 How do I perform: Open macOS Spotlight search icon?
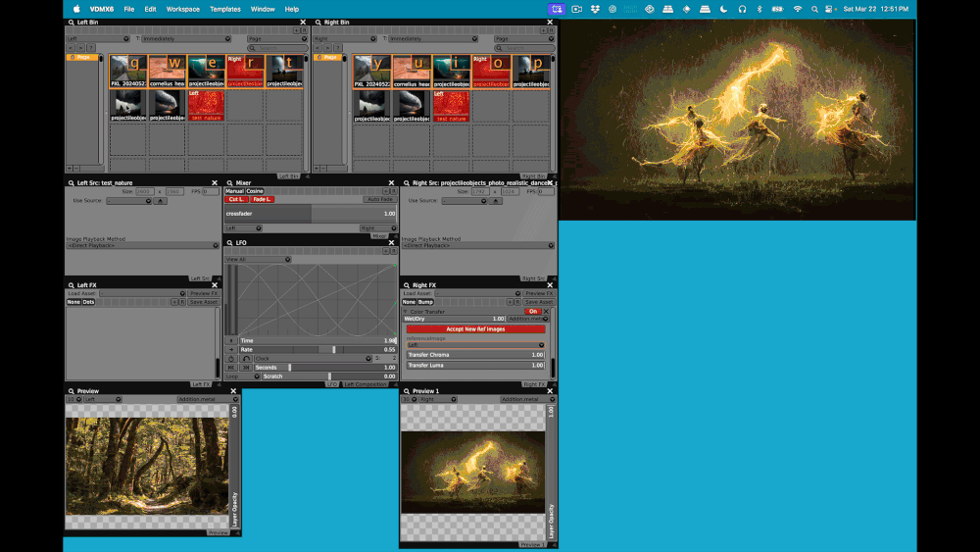[813, 10]
